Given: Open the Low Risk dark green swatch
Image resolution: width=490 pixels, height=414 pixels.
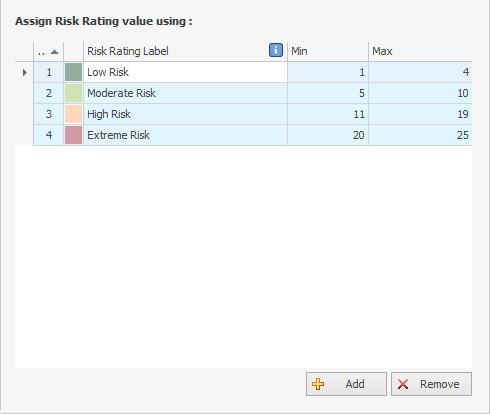Looking at the screenshot, I should click(73, 72).
